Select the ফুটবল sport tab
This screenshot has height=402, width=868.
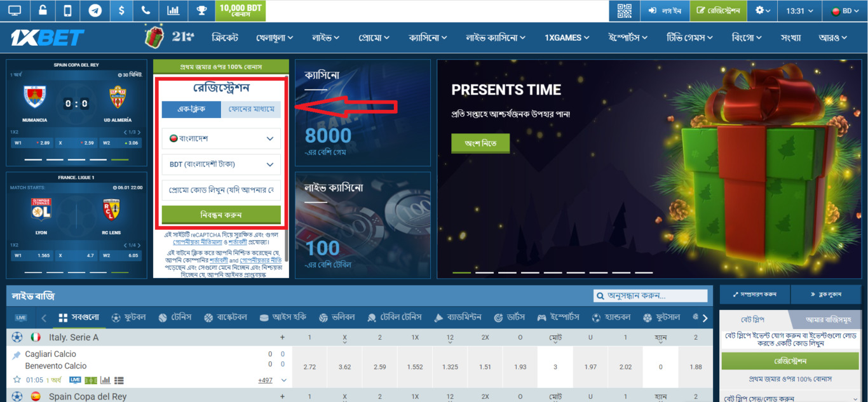tap(128, 318)
